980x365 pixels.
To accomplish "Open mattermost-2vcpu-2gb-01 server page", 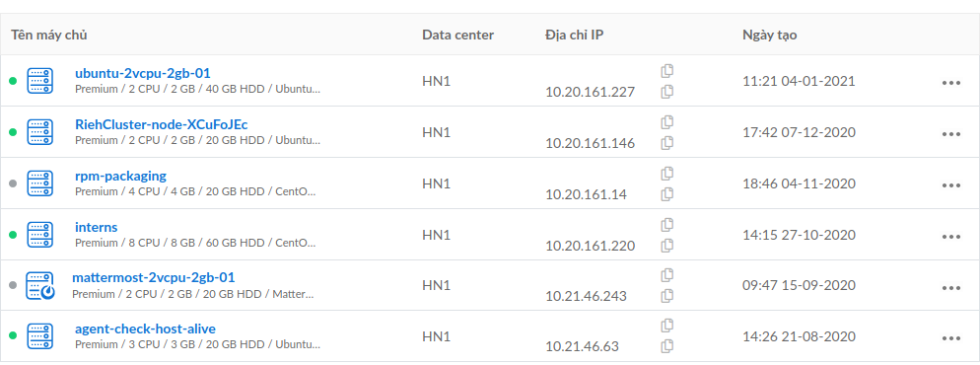I will pyautogui.click(x=153, y=277).
